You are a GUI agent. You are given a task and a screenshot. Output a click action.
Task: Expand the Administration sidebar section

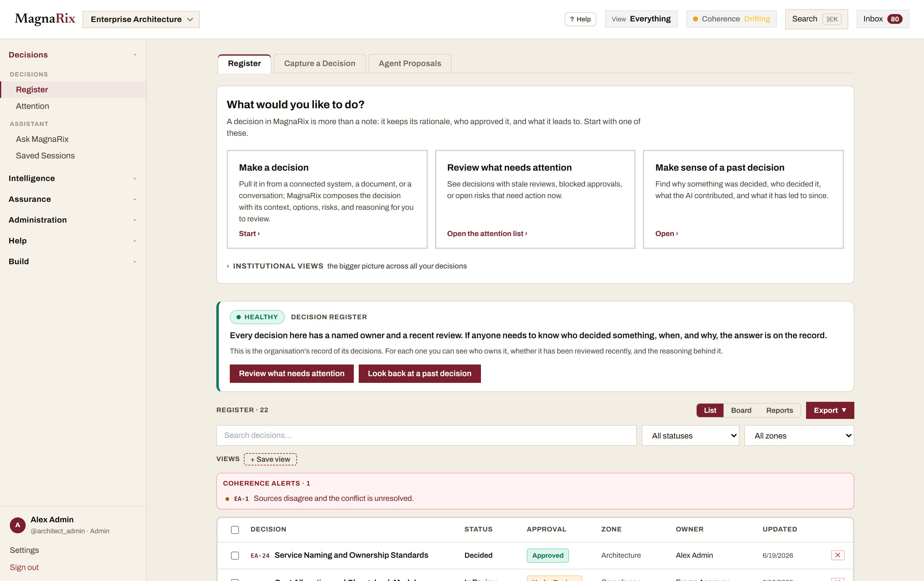tap(73, 220)
